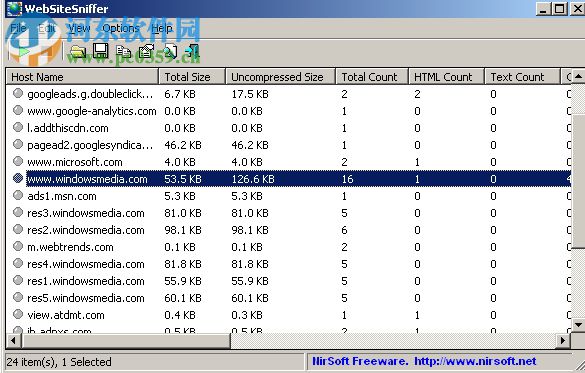Click the 6.7 KB total size cell
The image size is (585, 373).
tap(180, 94)
